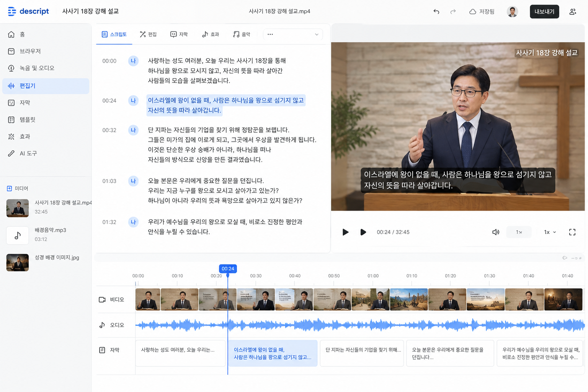Click the speaker badge at 01:32
Image resolution: width=588 pixels, height=392 pixels.
click(x=133, y=222)
